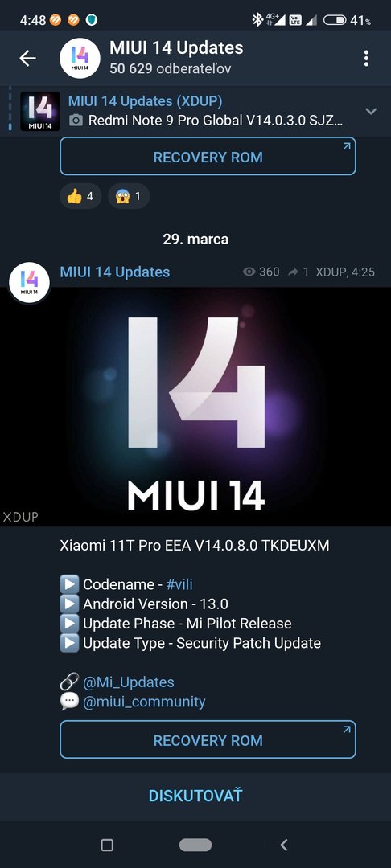391x868 pixels.
Task: Open pinned Redmi Note 9 Pro message
Action: [x=205, y=111]
